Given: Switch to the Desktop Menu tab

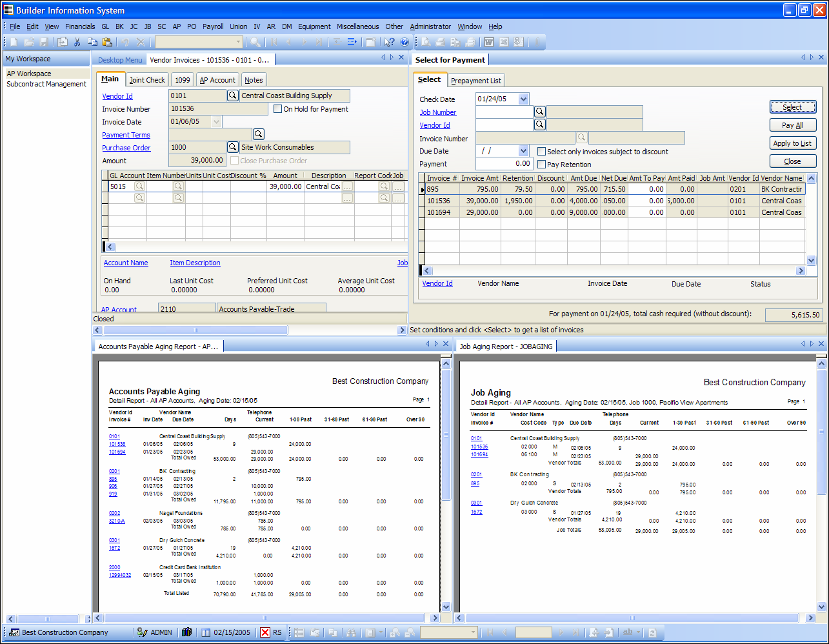Looking at the screenshot, I should click(120, 60).
